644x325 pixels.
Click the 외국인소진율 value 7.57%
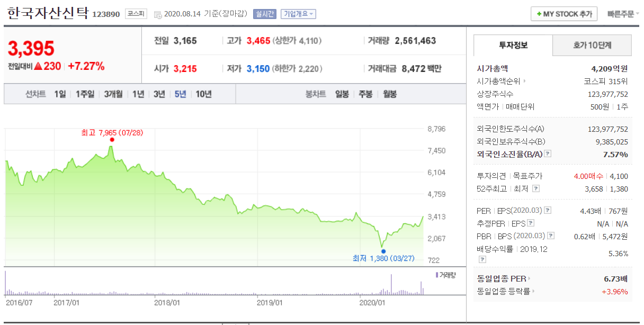[x=615, y=154]
